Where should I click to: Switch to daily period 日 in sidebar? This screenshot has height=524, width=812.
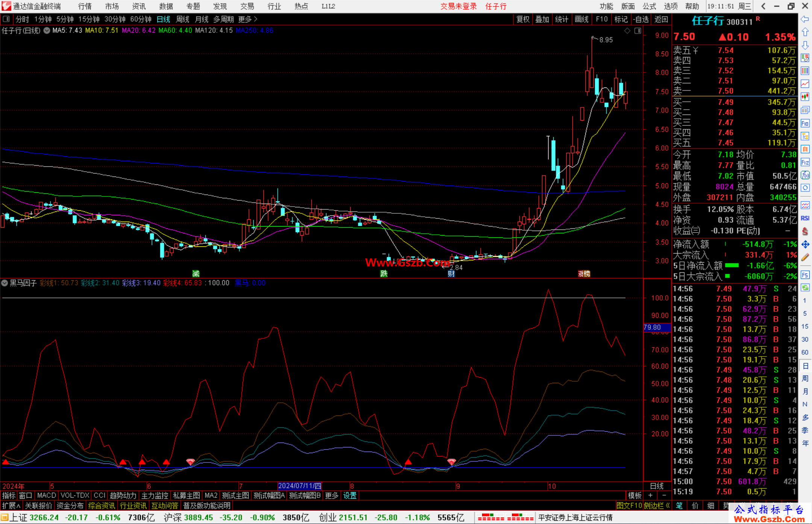(805, 365)
